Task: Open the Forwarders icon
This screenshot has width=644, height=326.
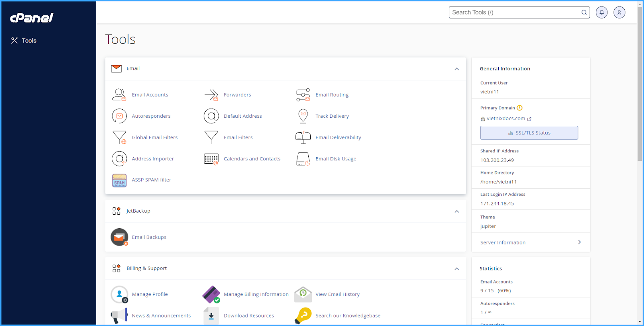Action: click(x=211, y=95)
